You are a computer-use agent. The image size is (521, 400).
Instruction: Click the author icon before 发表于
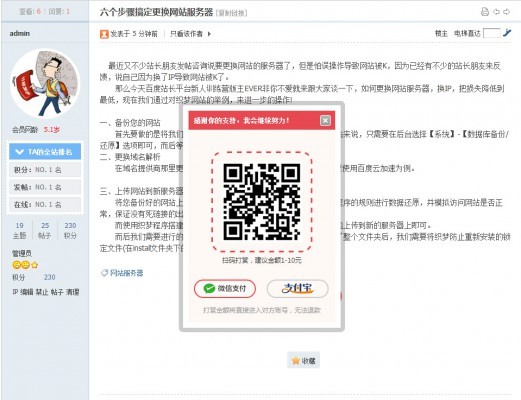pyautogui.click(x=104, y=34)
